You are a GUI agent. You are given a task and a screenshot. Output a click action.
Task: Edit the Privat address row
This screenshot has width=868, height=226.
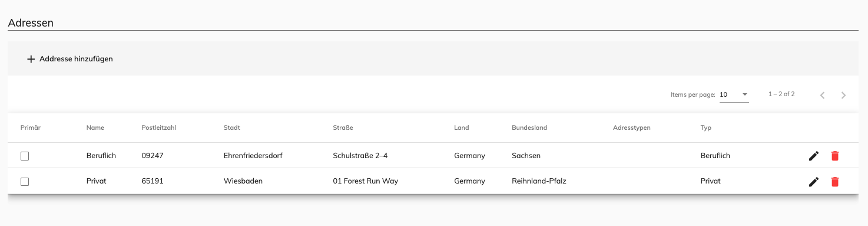[814, 182]
